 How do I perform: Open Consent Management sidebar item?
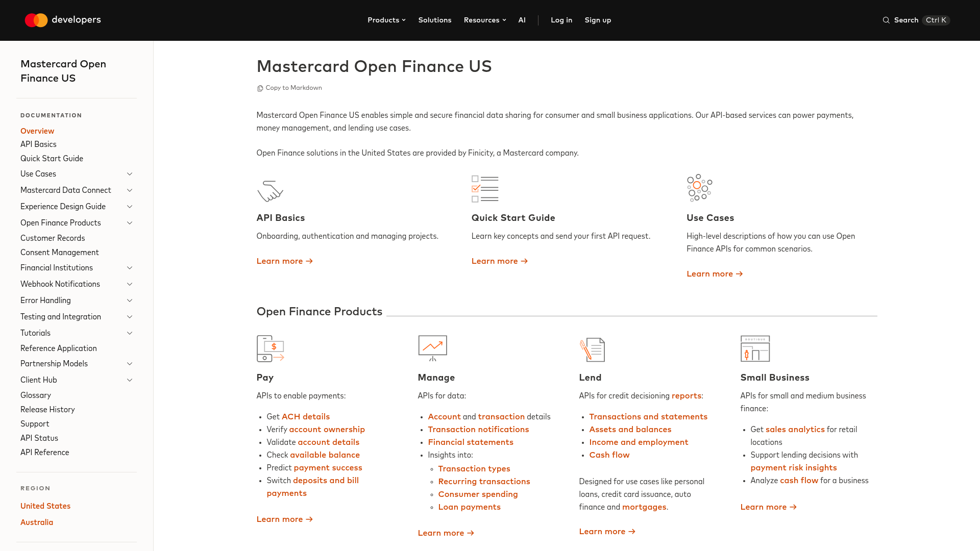[x=60, y=253]
